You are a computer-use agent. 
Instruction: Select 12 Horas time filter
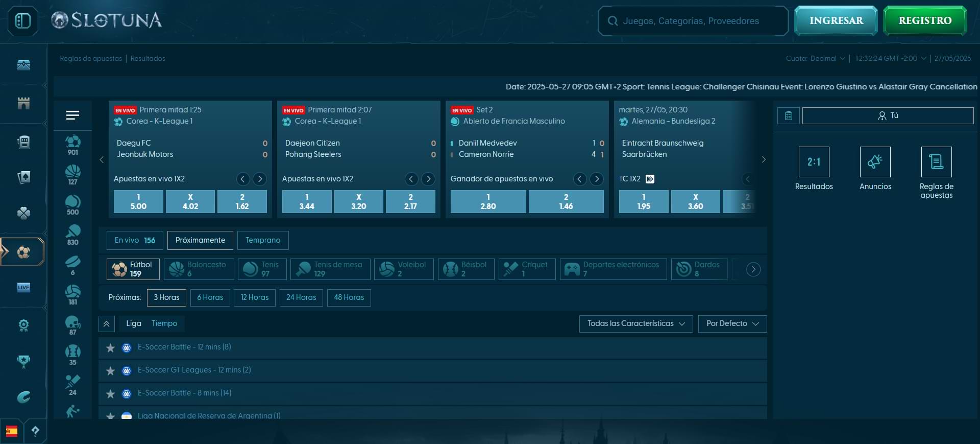[255, 297]
